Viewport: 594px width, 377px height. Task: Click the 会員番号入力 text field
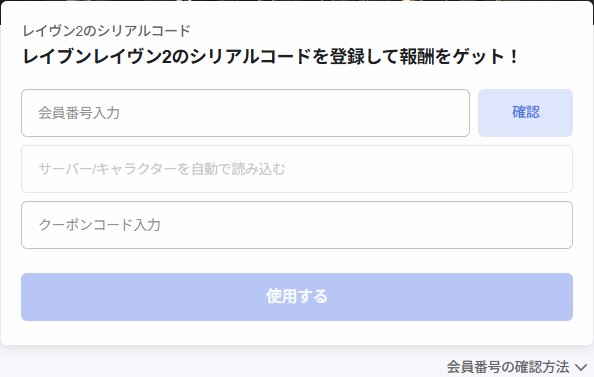[x=245, y=113]
